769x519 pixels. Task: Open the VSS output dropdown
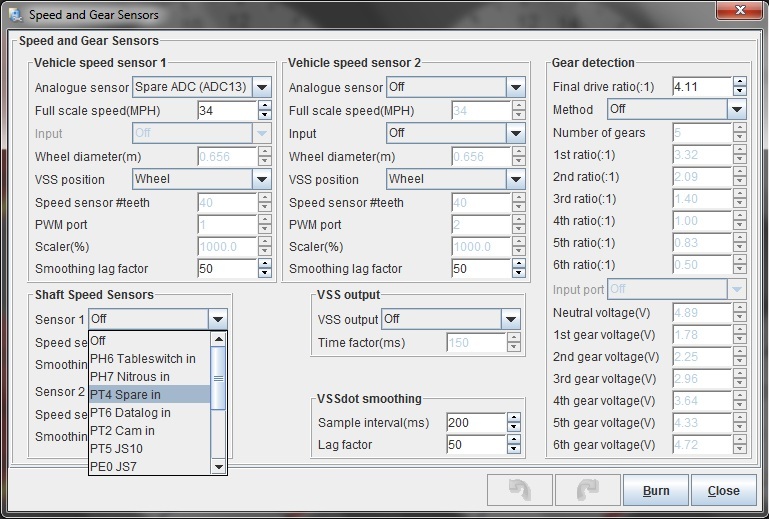(x=511, y=320)
